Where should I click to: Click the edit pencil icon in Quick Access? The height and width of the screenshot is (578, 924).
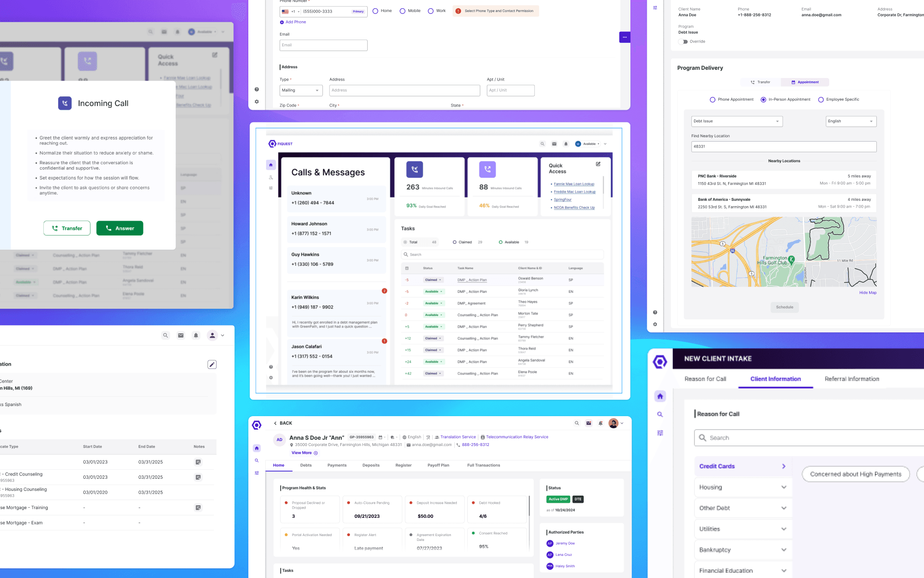[x=598, y=164]
